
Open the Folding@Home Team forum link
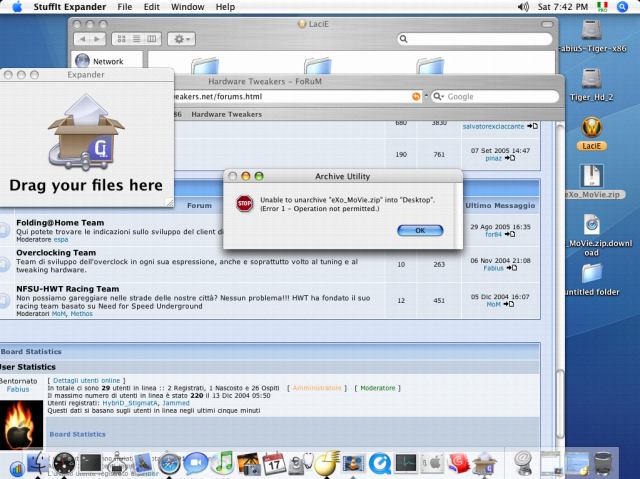(60, 223)
